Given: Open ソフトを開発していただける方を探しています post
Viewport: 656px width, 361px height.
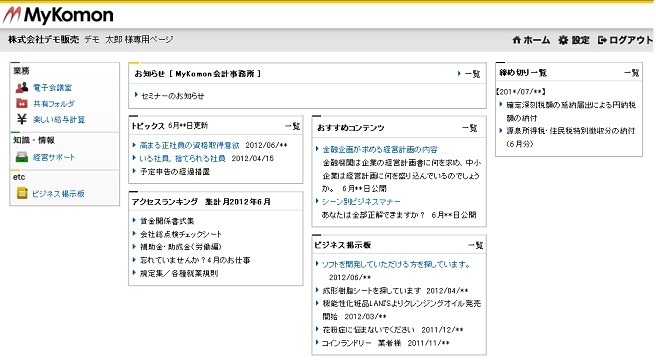Looking at the screenshot, I should tap(395, 264).
